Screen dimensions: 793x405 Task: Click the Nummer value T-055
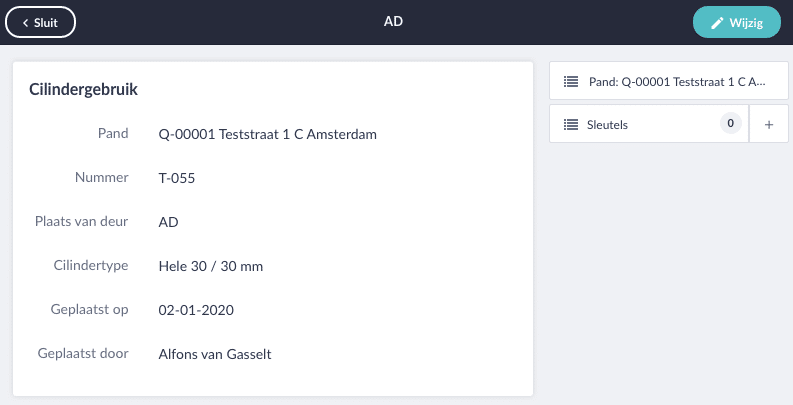[x=177, y=178]
